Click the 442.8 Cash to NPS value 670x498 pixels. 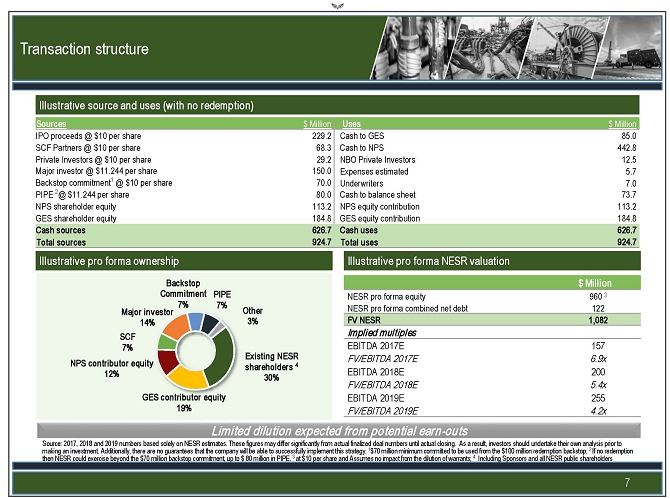(x=626, y=148)
